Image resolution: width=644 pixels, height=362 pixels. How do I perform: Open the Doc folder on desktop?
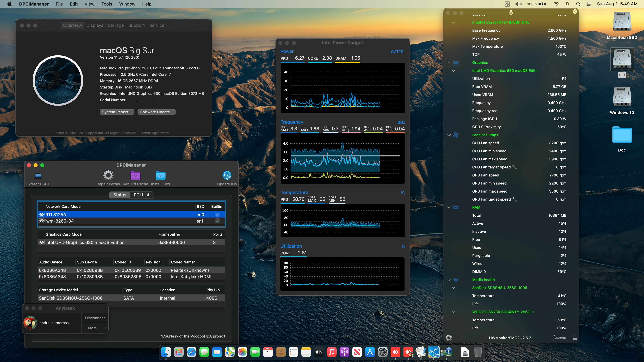point(622,135)
